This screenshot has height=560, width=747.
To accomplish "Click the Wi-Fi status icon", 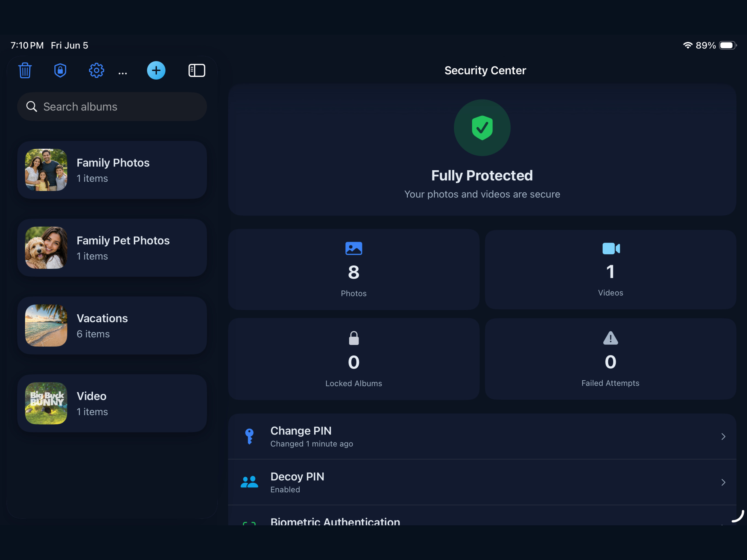I will point(688,45).
